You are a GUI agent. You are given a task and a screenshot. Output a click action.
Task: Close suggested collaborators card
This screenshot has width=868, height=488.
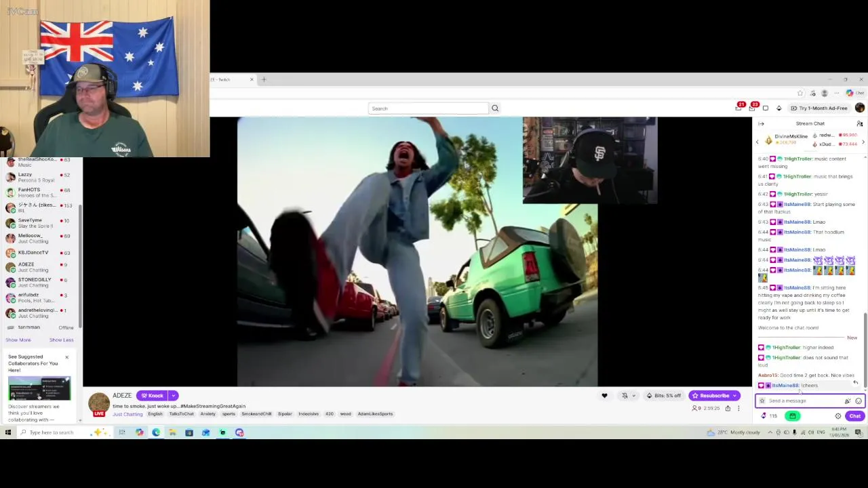click(66, 357)
